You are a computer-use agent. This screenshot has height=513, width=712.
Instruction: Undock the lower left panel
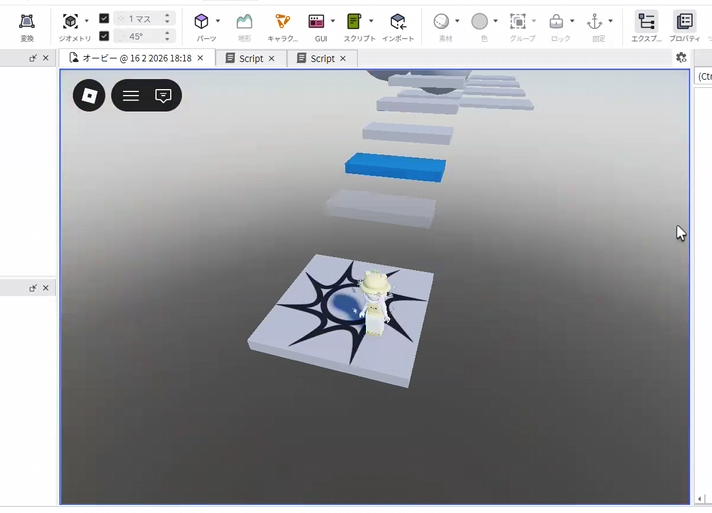33,288
